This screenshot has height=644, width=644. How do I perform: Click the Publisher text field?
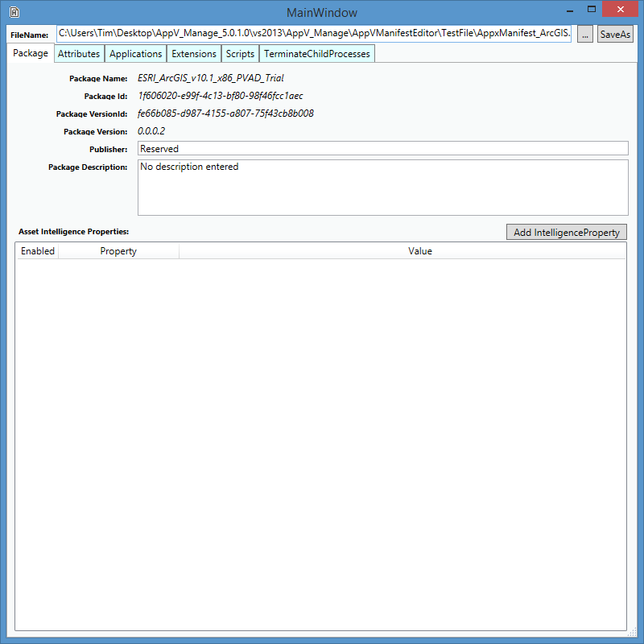coord(383,148)
